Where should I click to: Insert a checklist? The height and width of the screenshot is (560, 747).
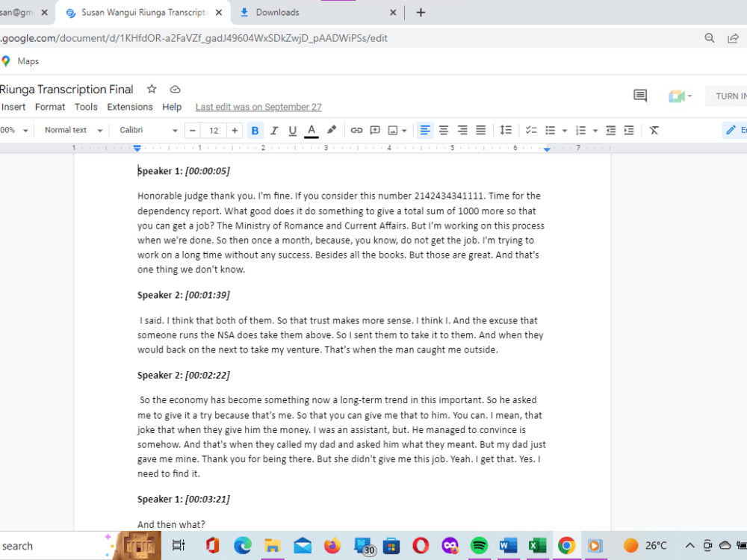(x=530, y=130)
